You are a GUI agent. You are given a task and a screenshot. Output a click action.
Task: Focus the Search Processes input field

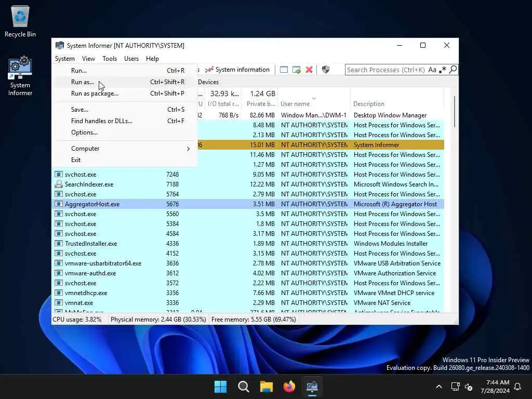386,70
